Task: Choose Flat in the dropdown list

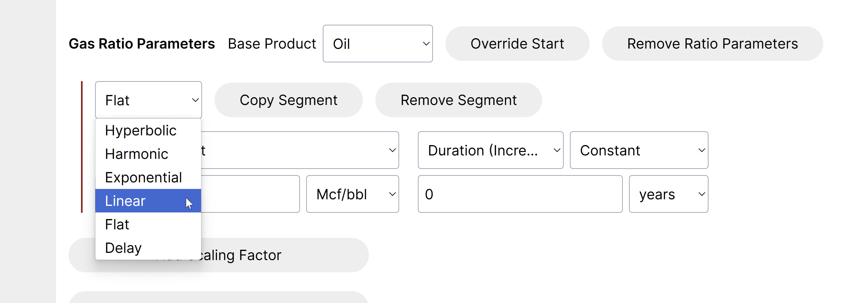Action: (x=117, y=225)
